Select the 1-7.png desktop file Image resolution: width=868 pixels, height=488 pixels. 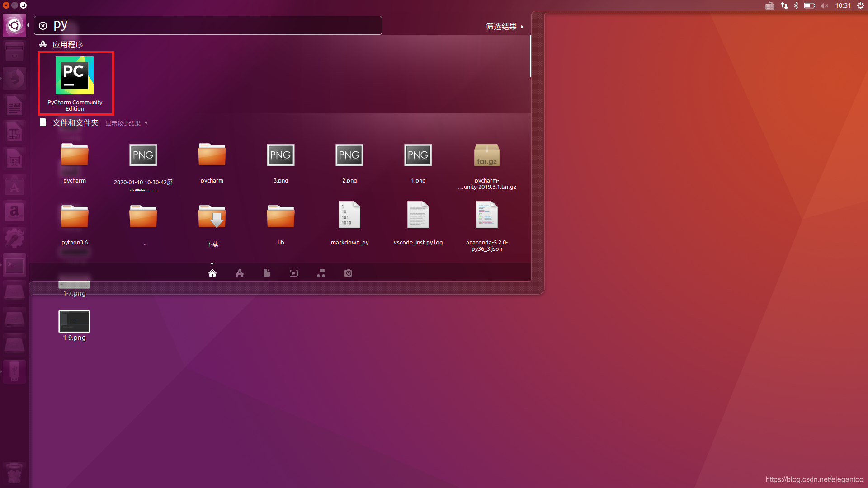coord(74,288)
